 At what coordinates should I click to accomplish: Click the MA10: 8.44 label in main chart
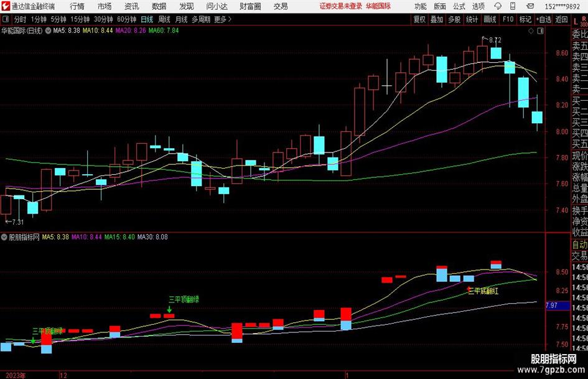coord(98,30)
